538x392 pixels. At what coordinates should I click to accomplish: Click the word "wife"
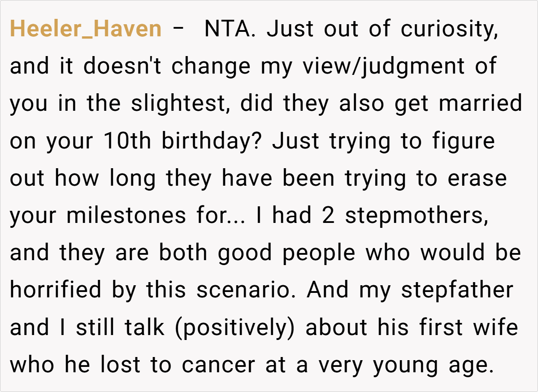click(x=496, y=327)
